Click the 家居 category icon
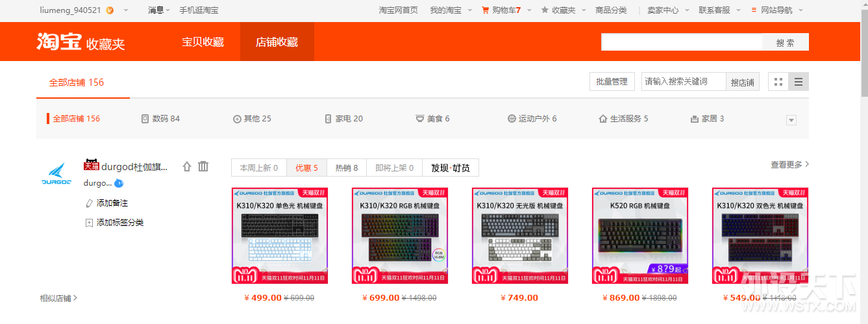Screen dimensions: 868x324 pos(695,119)
